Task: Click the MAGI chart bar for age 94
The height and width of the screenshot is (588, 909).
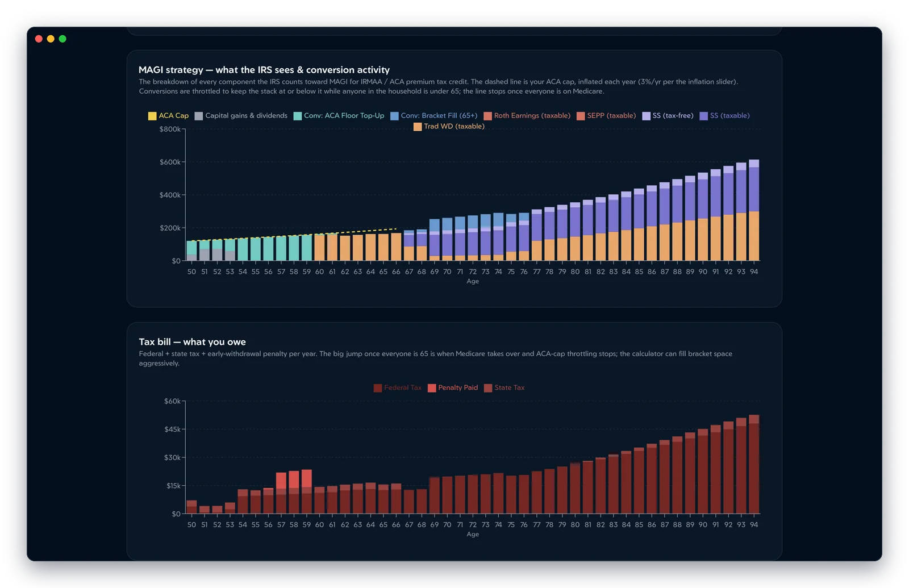Action: click(x=754, y=210)
